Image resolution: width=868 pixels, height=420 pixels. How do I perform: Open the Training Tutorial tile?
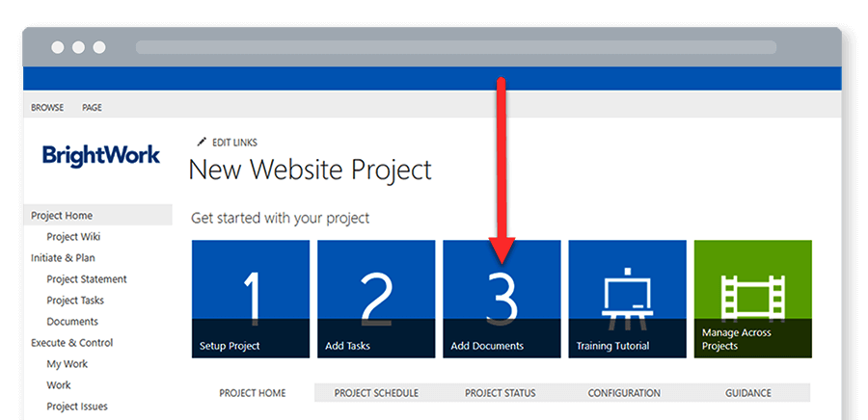(x=627, y=299)
